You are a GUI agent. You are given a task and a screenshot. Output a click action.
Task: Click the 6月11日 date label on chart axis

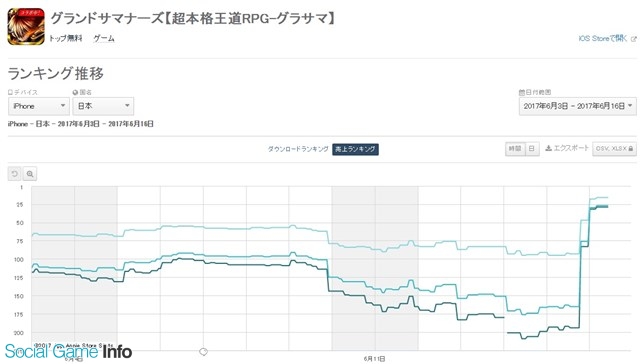point(374,359)
